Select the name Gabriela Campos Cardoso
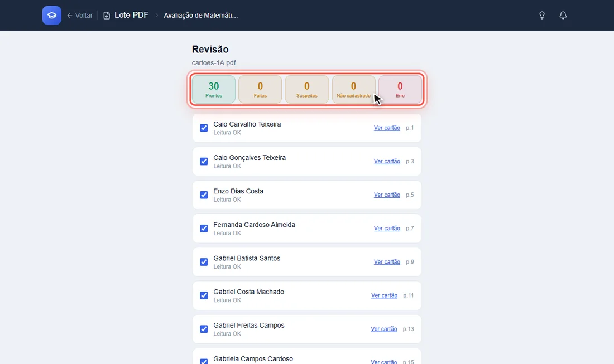Viewport: 614px width, 364px height. pos(253,359)
